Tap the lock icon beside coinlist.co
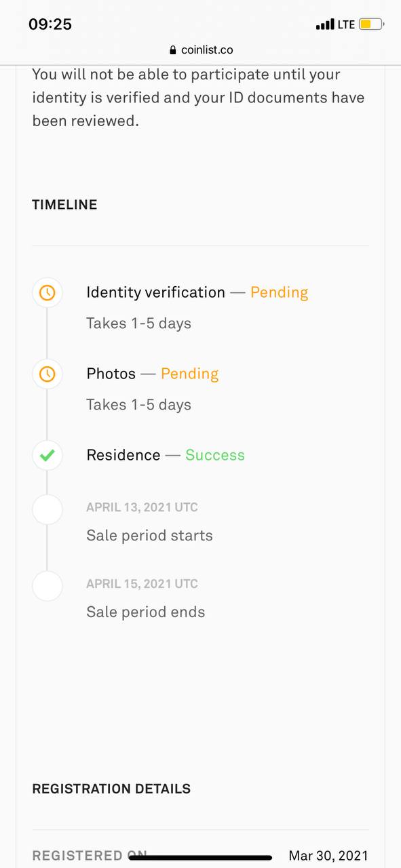Viewport: 401px width, 868px height. click(x=172, y=50)
